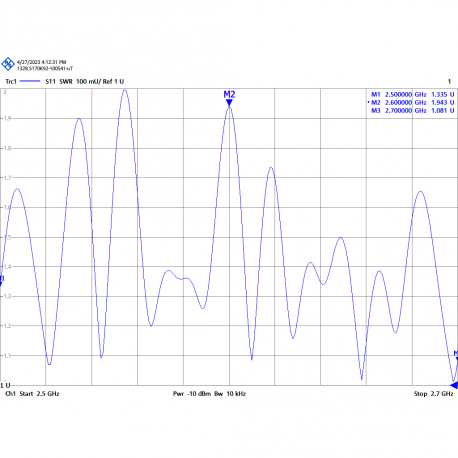Click the 1 U bottom axis label
Screen dimensions: 458x458
5,386
